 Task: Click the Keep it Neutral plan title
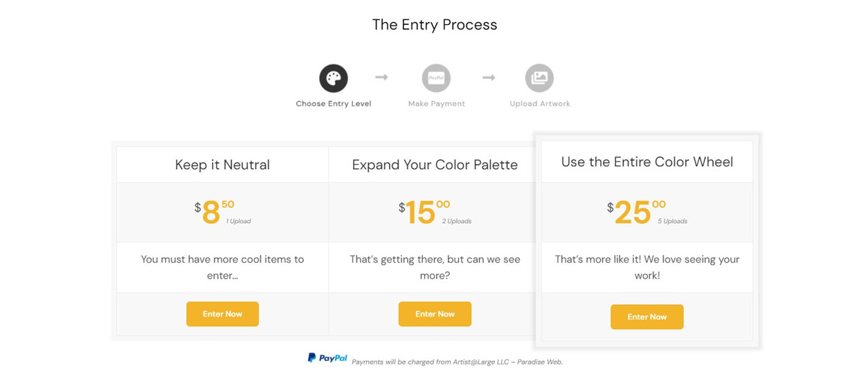click(222, 165)
